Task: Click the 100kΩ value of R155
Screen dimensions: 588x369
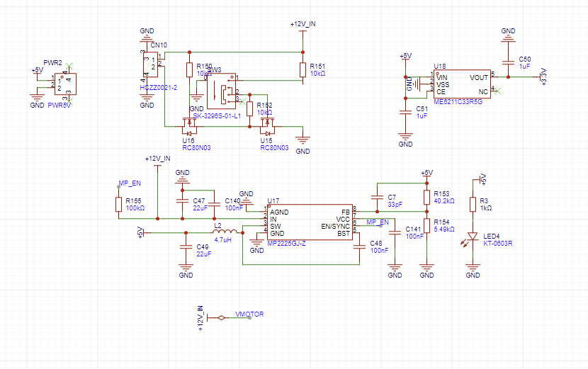Action: coord(135,208)
